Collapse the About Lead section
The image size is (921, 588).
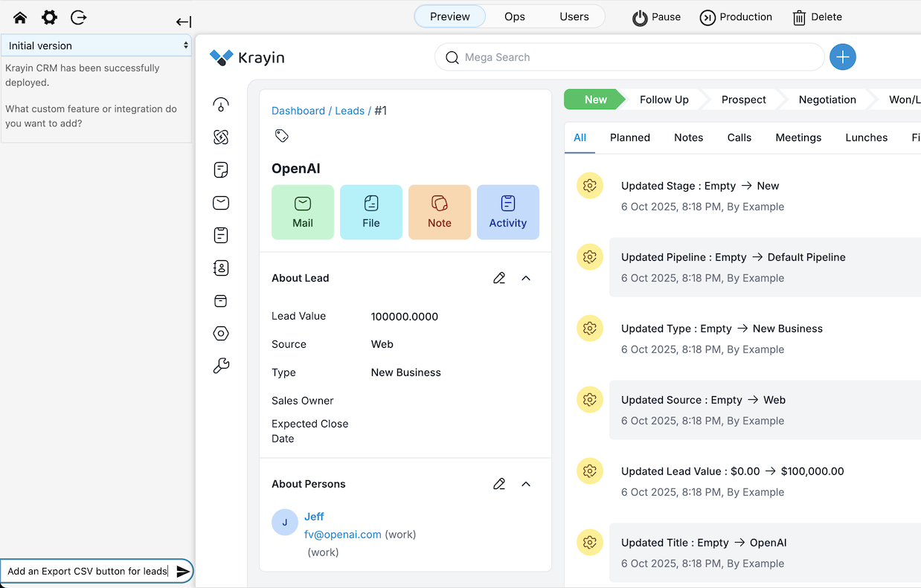point(526,278)
